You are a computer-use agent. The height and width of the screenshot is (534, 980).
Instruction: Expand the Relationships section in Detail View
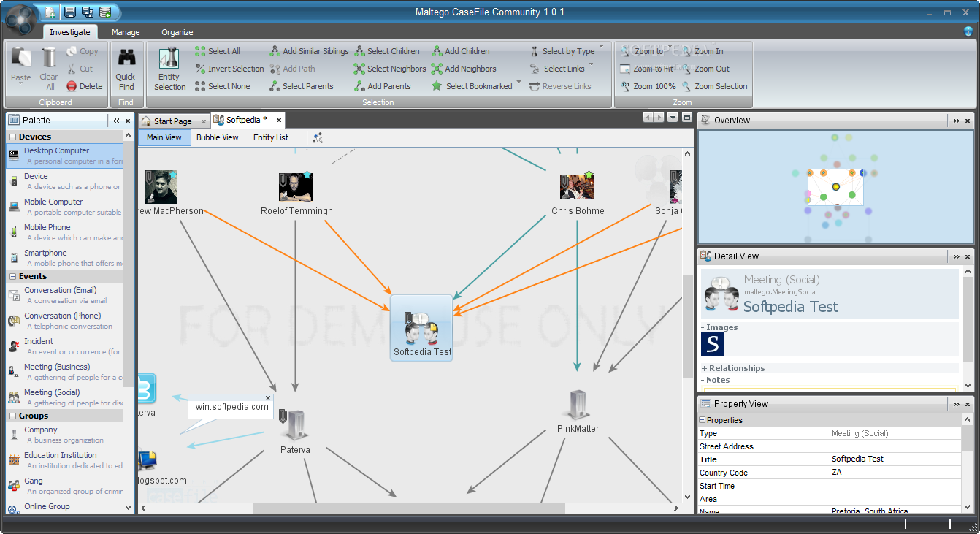[705, 368]
